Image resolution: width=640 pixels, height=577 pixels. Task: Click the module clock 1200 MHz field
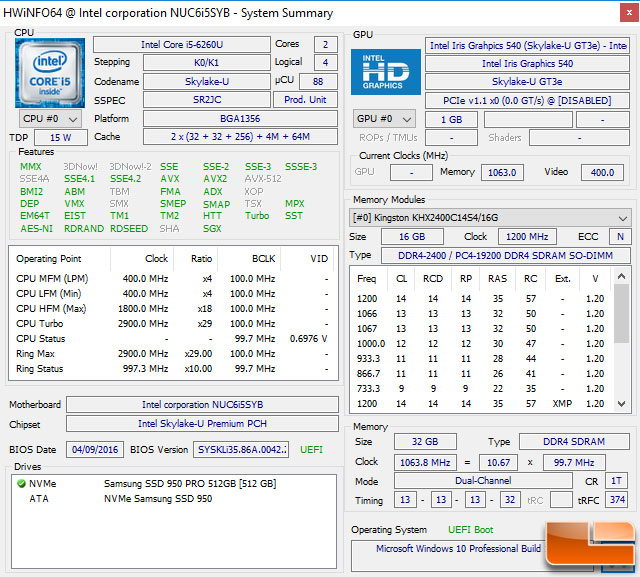point(527,237)
